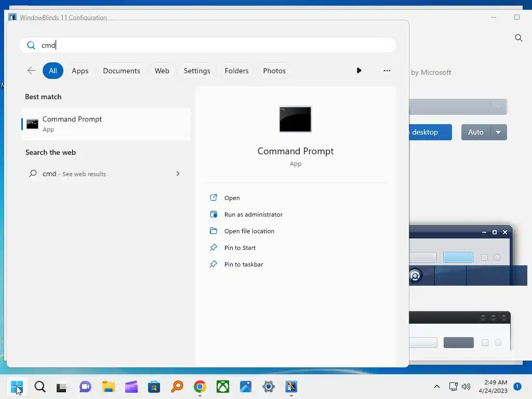Select the Folders filter tab
The width and height of the screenshot is (532, 399).
coord(236,71)
